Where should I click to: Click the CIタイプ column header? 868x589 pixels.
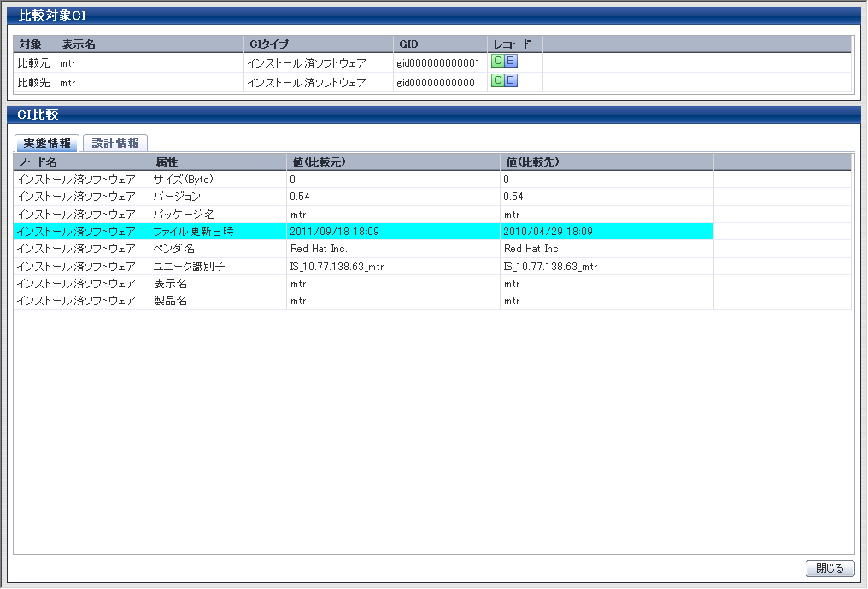[317, 44]
